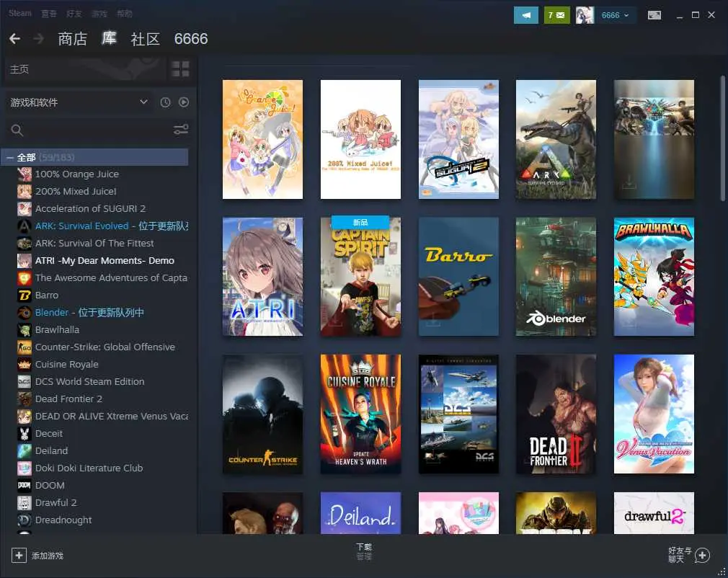Open the inbox with 7 notifications

click(x=556, y=15)
